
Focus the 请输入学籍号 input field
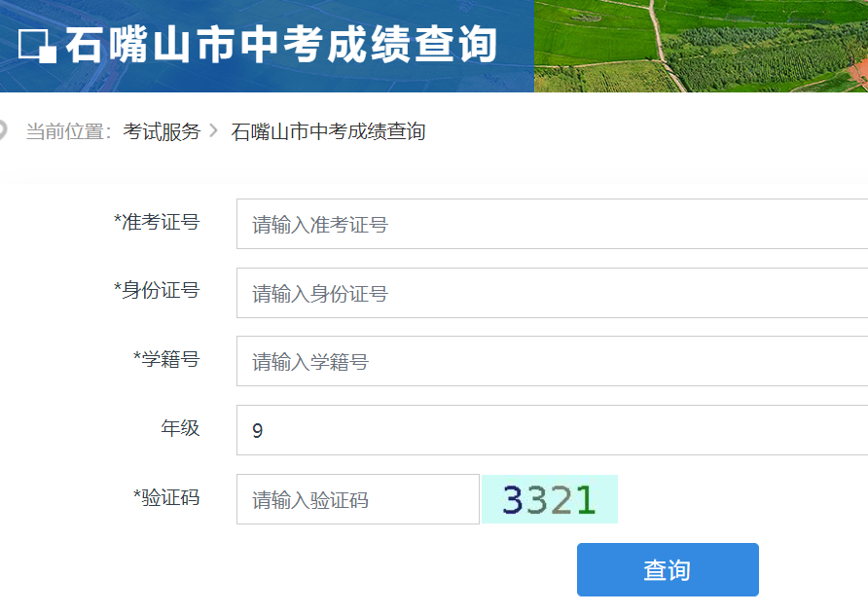[x=552, y=362]
